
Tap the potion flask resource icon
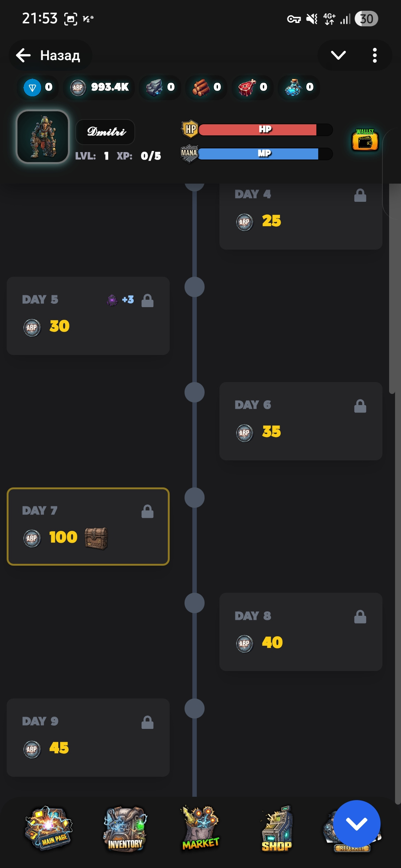[x=294, y=88]
